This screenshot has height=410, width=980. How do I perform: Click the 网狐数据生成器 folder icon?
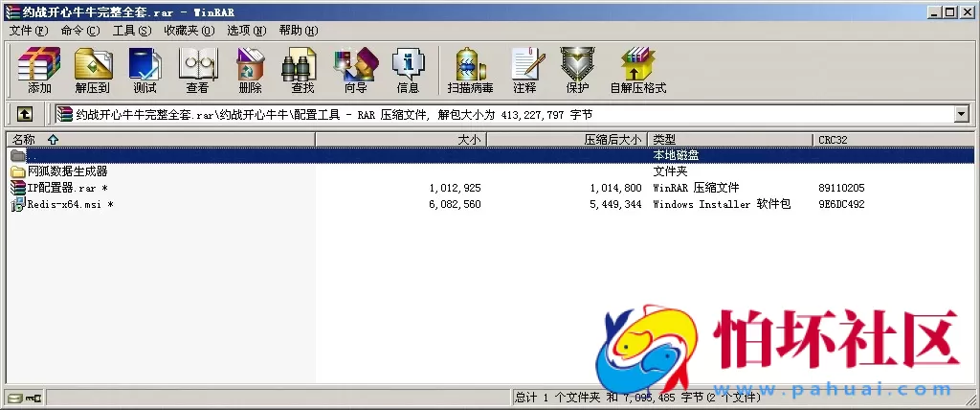click(18, 171)
